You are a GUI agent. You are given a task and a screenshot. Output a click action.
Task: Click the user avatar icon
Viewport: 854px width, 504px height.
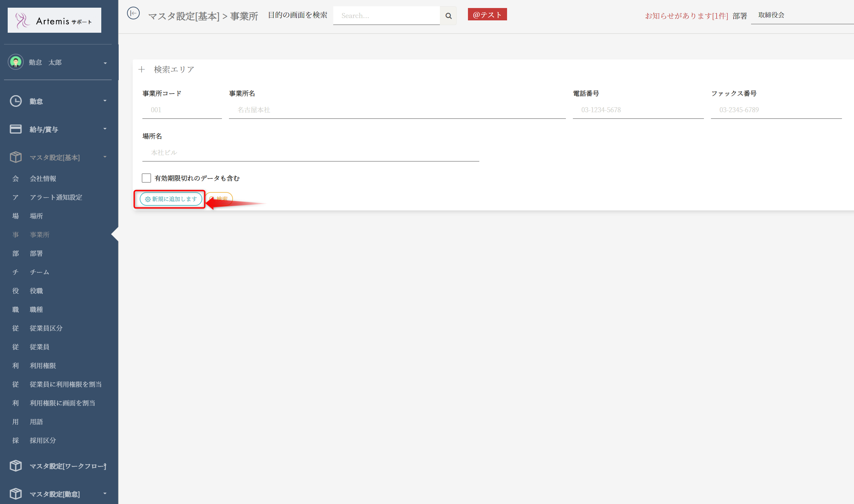pos(16,62)
